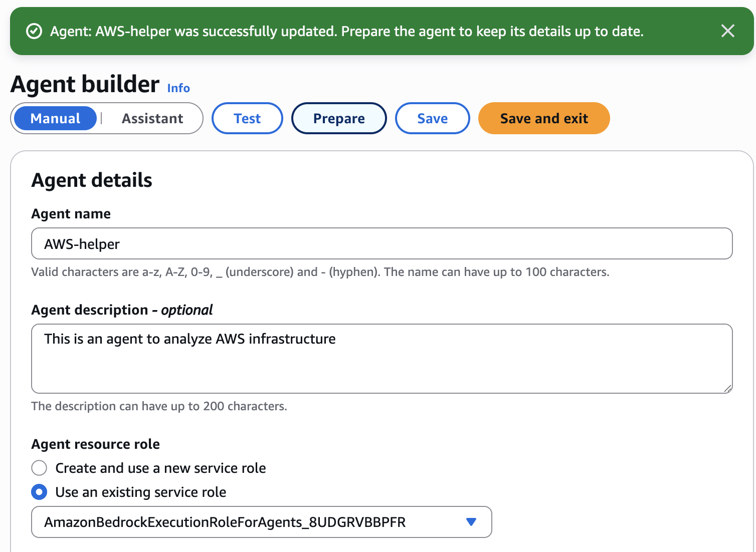Select Use an existing service role option
The width and height of the screenshot is (756, 552).
coord(39,492)
